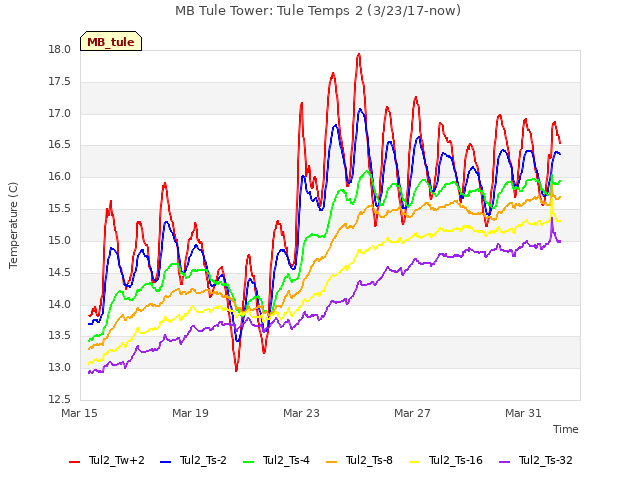Click the red Tul2_Tw+2 legend swatch
The width and height of the screenshot is (640, 480).
point(74,462)
